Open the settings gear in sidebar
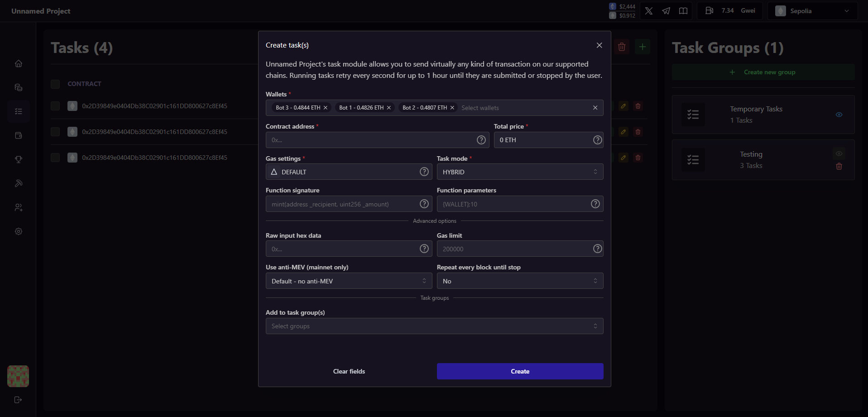This screenshot has height=417, width=868. 19,231
